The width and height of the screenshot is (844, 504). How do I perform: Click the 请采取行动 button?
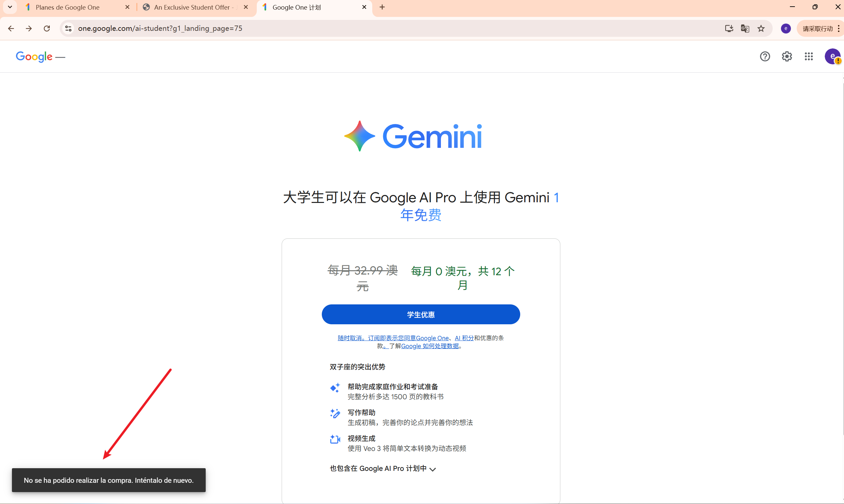(x=817, y=29)
